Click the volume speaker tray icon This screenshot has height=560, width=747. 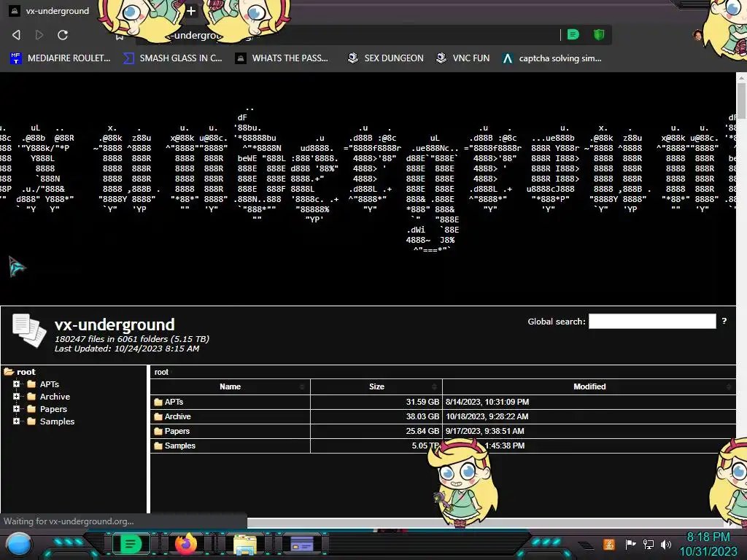pos(665,544)
